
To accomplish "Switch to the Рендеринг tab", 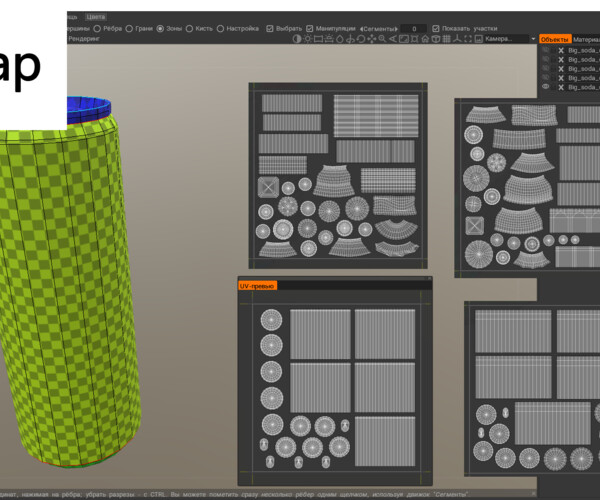I will (x=84, y=39).
